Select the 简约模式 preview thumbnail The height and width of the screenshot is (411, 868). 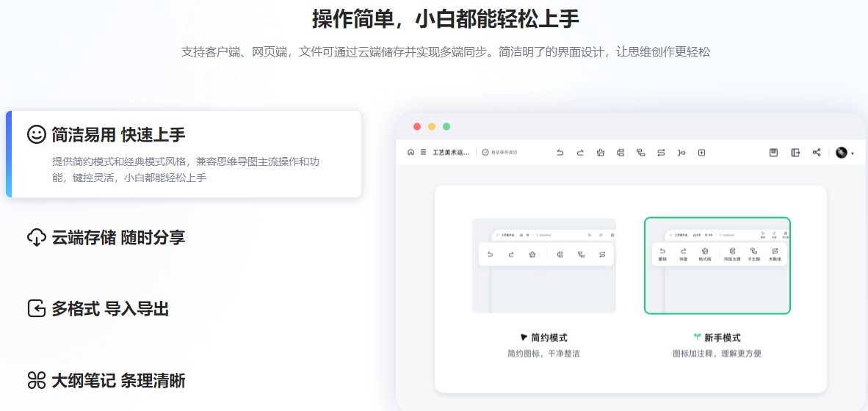point(543,266)
